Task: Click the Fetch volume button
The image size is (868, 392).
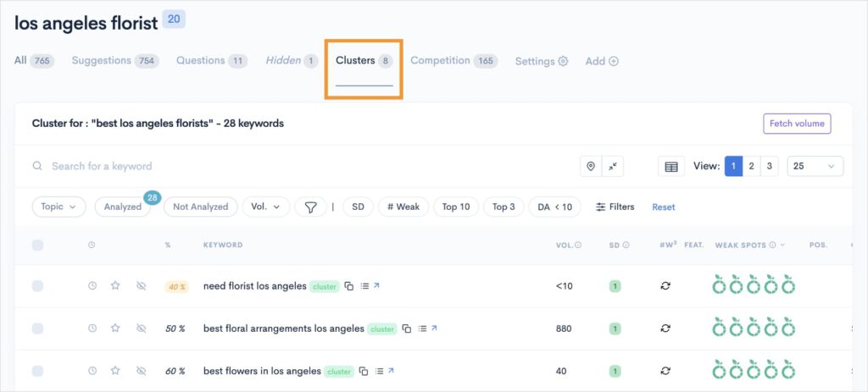Action: click(797, 124)
